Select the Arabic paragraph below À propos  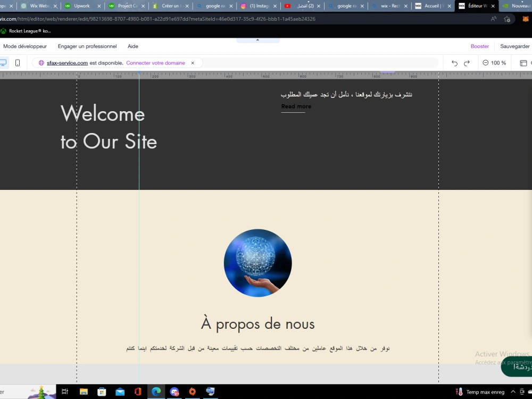258,348
